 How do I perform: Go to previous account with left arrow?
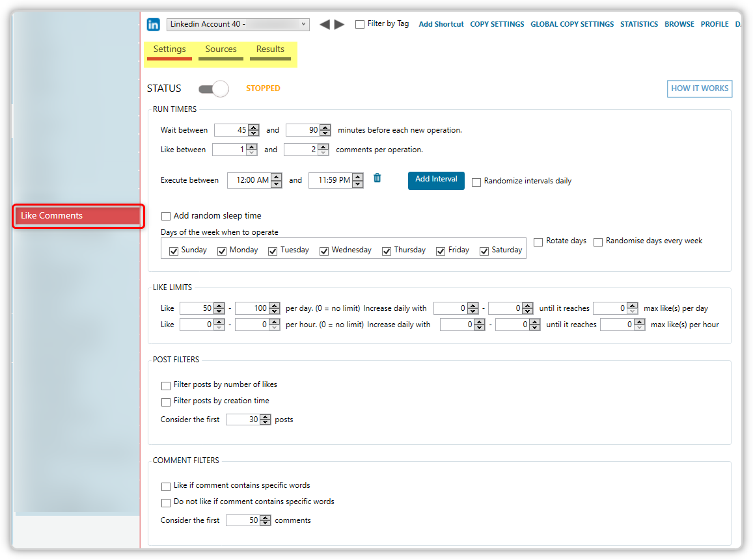tap(325, 24)
